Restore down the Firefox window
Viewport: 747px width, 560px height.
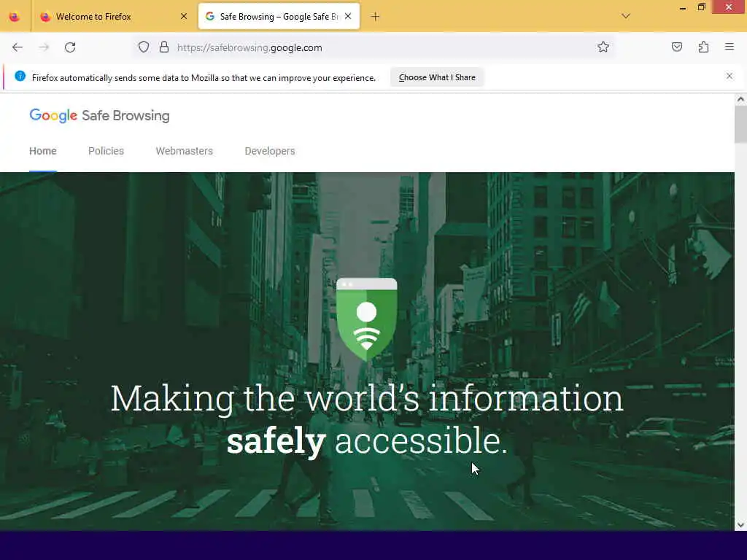click(701, 7)
